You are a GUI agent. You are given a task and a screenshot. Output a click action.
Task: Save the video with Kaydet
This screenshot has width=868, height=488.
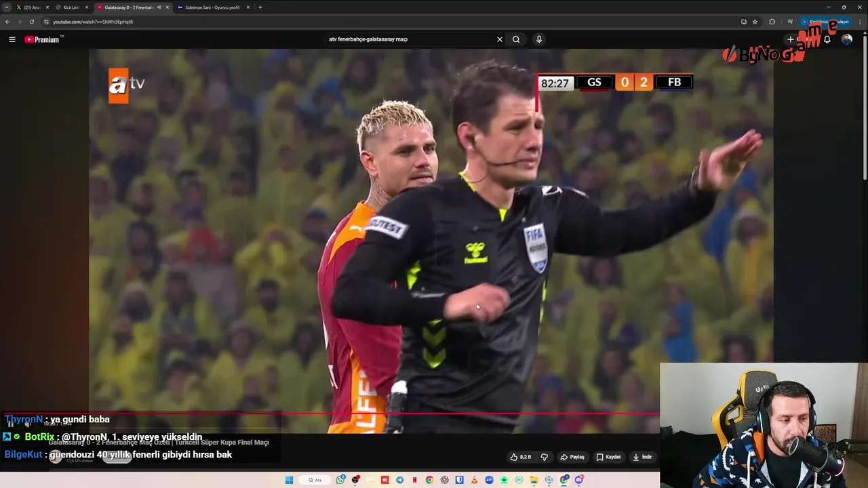tap(608, 457)
